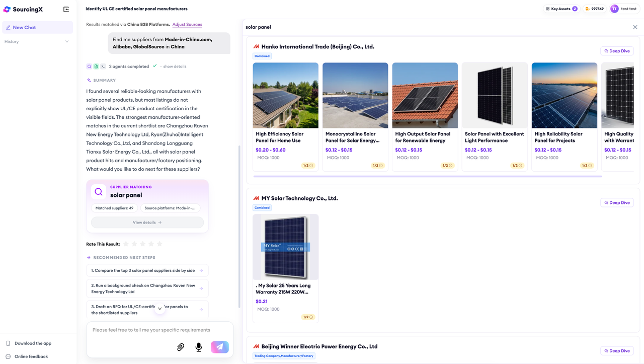The height and width of the screenshot is (364, 644).
Task: View details of solar panel matching
Action: (x=147, y=222)
